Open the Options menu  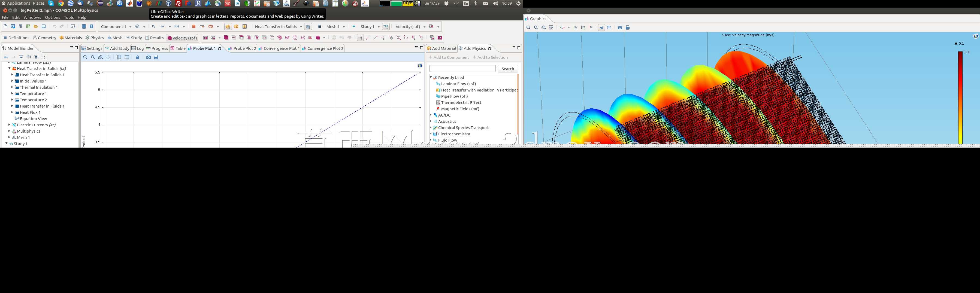[x=52, y=17]
